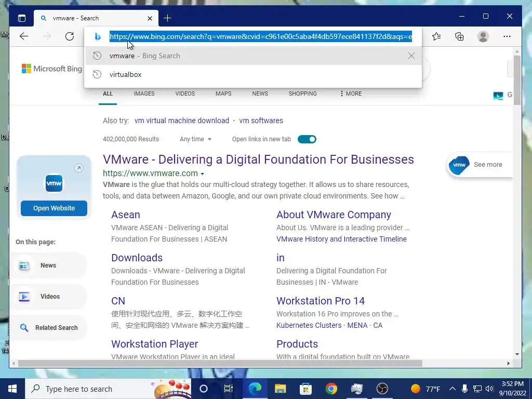Viewport: 532px width, 399px height.
Task: Switch to the VIDEOS tab
Action: click(x=185, y=94)
